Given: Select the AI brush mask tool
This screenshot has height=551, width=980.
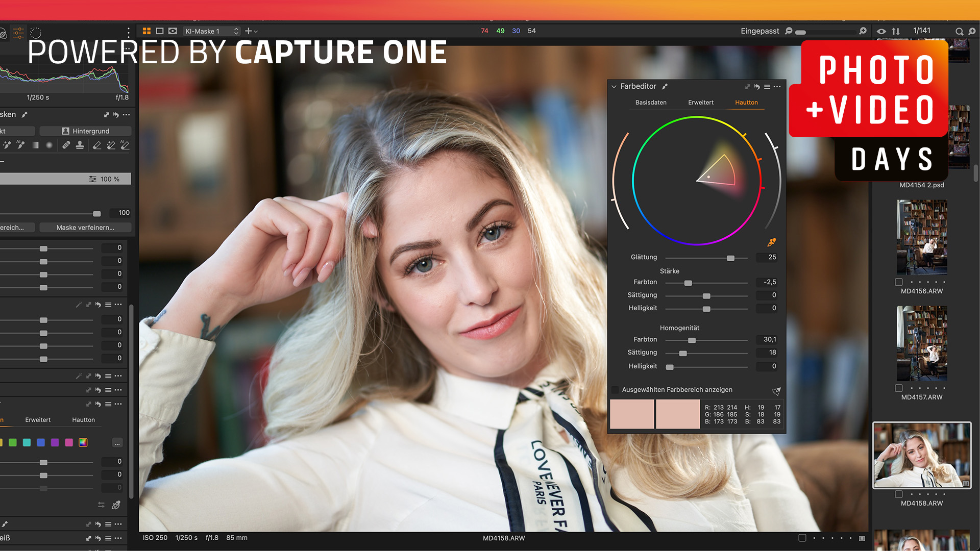Looking at the screenshot, I should click(20, 145).
